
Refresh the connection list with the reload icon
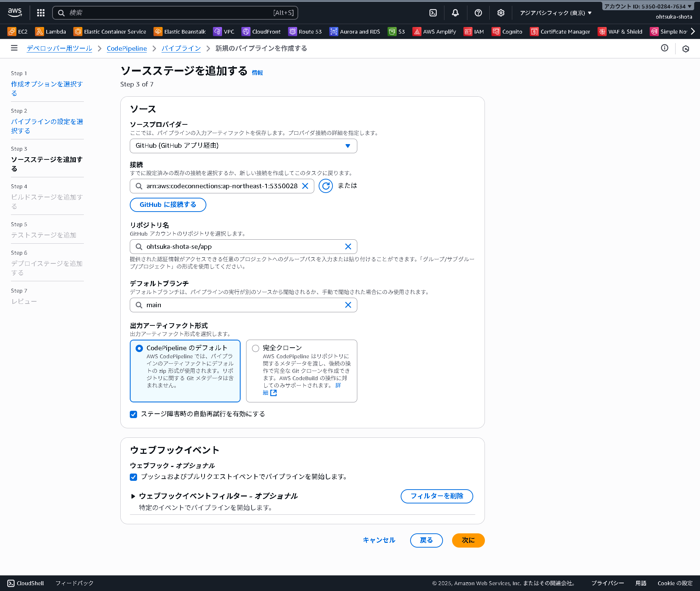326,186
